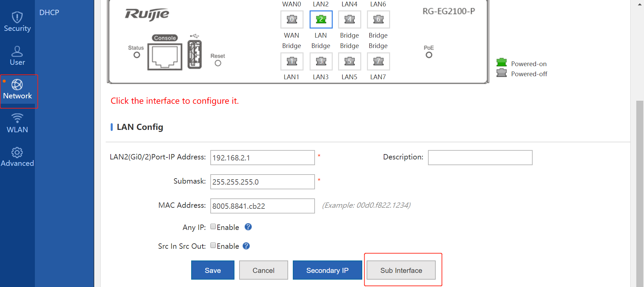This screenshot has height=287, width=644.
Task: Focus the MAC Address input field
Action: [x=263, y=206]
